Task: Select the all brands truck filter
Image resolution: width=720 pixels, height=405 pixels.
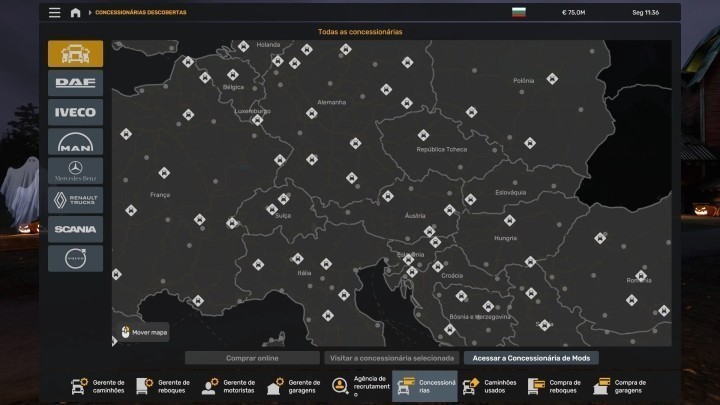Action: pyautogui.click(x=75, y=54)
